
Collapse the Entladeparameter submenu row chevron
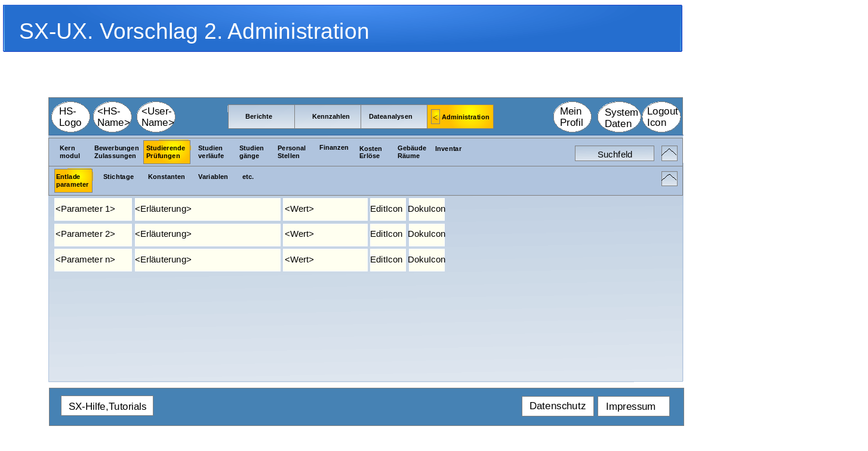coord(669,179)
